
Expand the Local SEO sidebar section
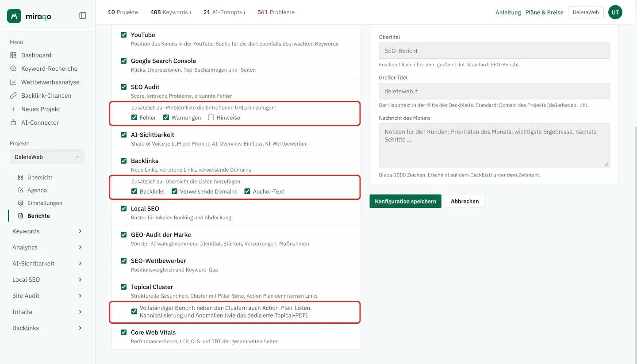point(47,280)
